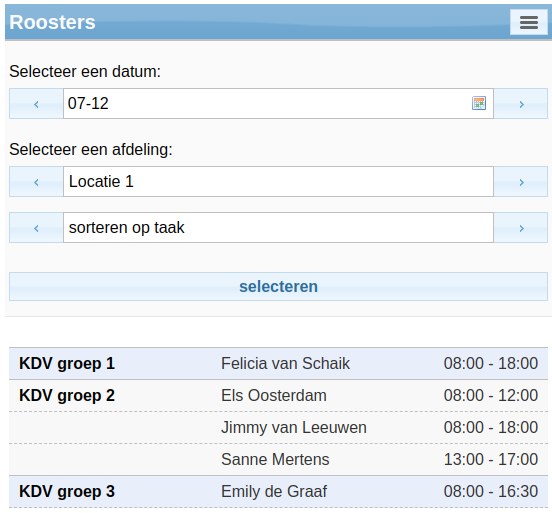Go to next date with right arrow
This screenshot has width=552, height=513.
click(x=521, y=104)
